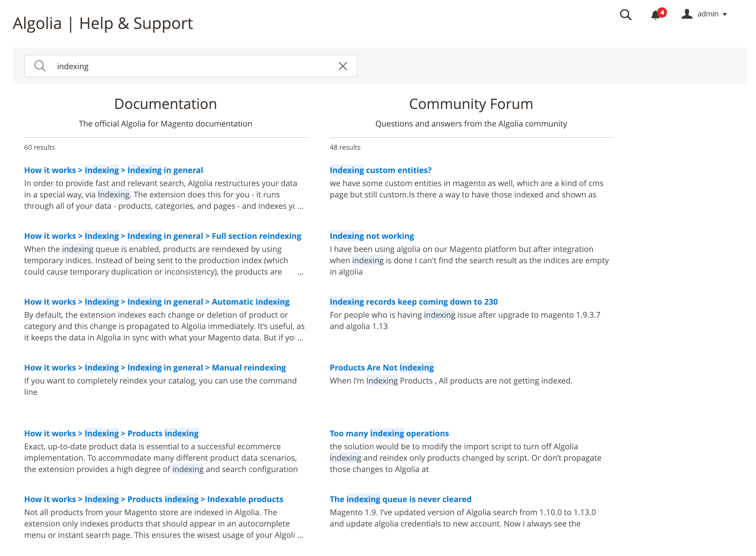The width and height of the screenshot is (756, 556).
Task: Clear the search query with the X icon
Action: coord(343,66)
